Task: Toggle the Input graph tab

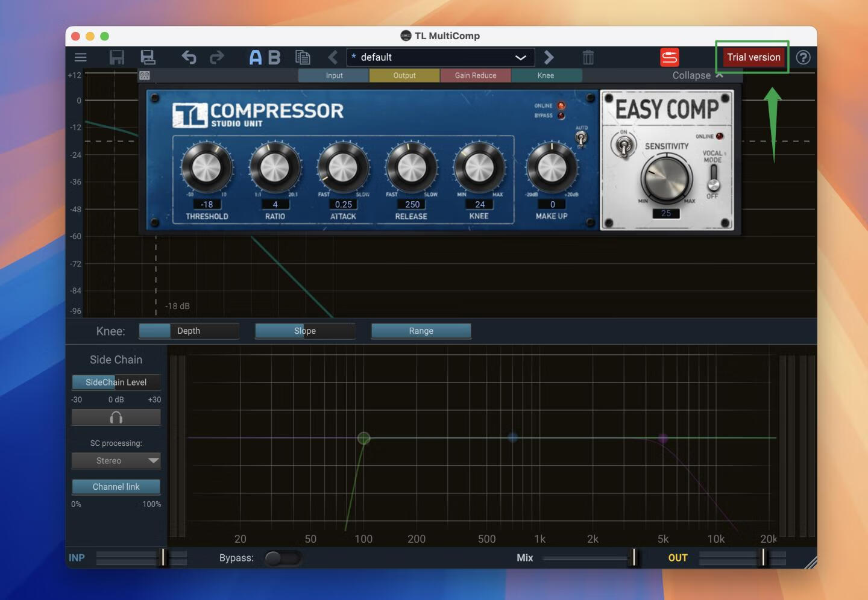Action: (x=334, y=75)
